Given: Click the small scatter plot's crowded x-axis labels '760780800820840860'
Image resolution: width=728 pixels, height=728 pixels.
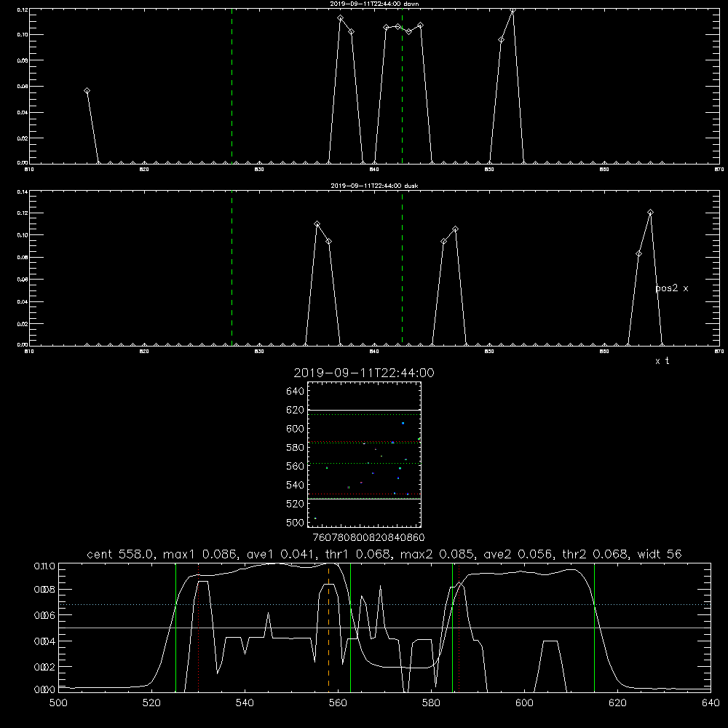Looking at the screenshot, I should (x=368, y=538).
